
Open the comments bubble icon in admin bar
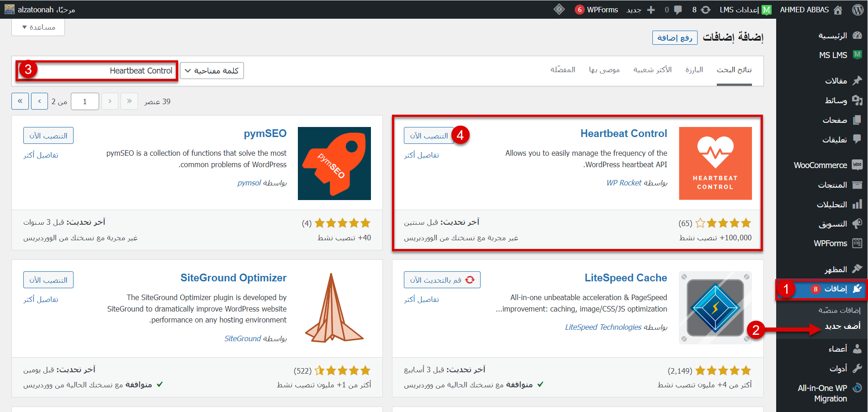pos(678,10)
